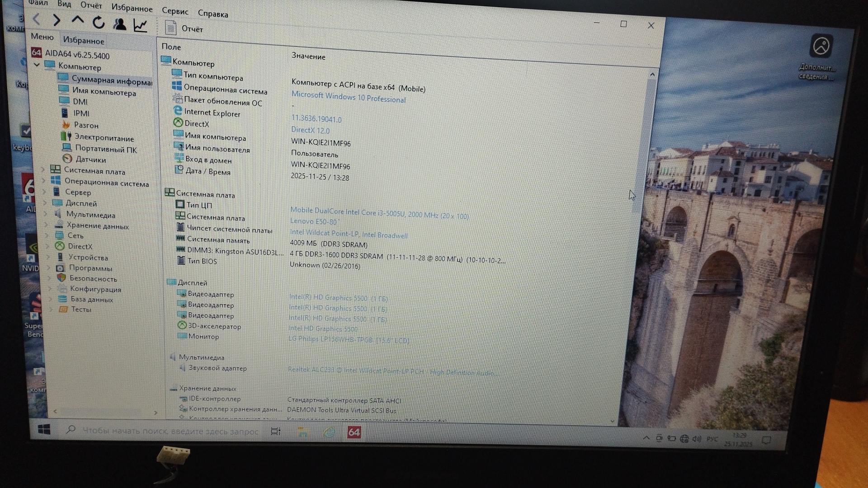Open the graph chart toolbar icon
Image resolution: width=868 pixels, height=488 pixels.
tap(141, 26)
